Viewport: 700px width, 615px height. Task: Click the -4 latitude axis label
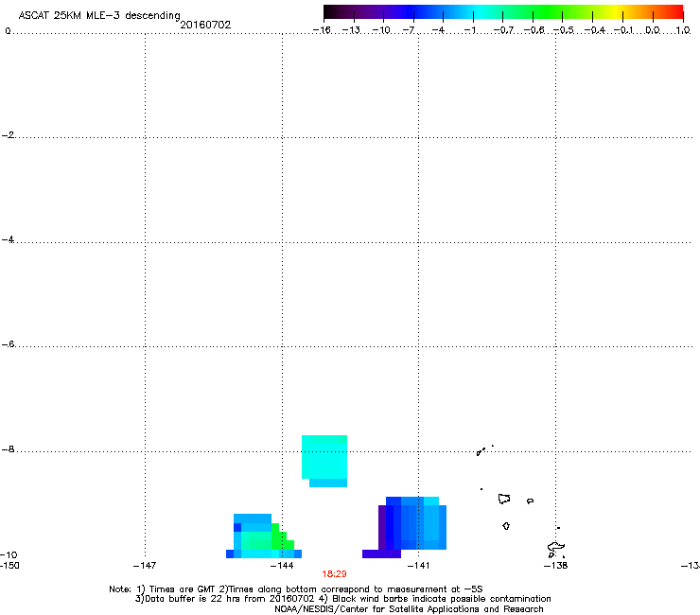8,239
